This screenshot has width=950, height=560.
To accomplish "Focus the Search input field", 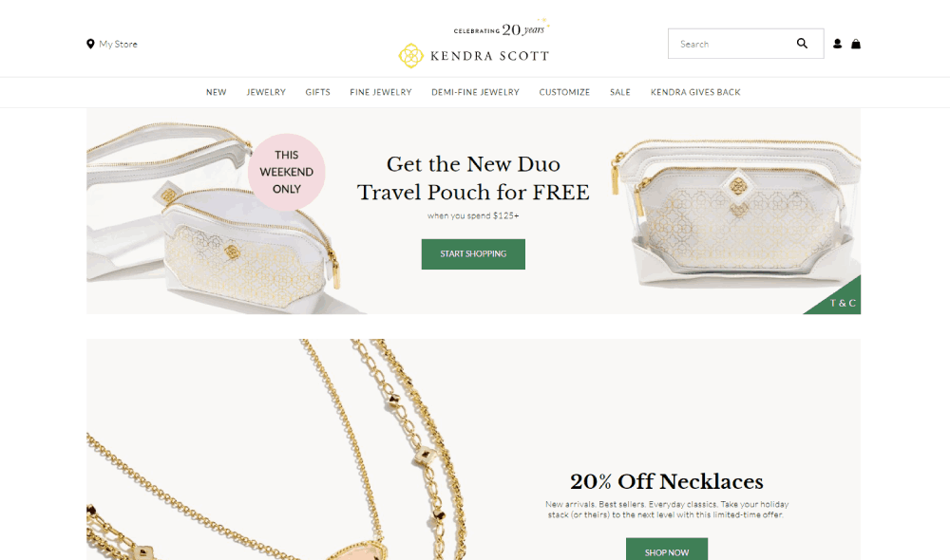I will pyautogui.click(x=730, y=44).
